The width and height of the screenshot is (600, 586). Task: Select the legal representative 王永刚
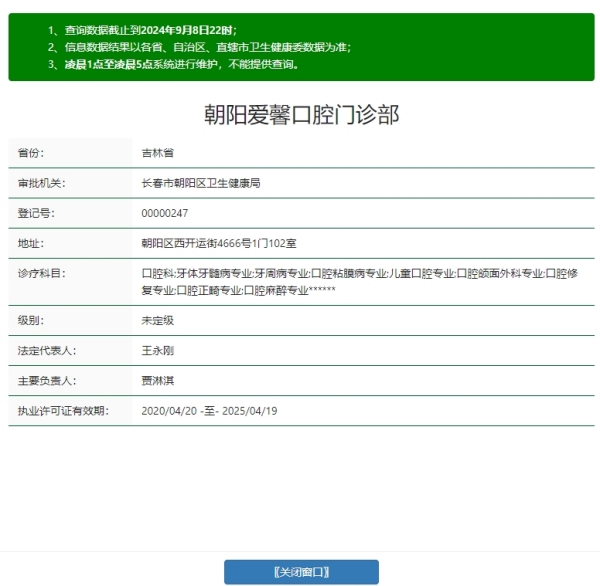coord(158,350)
